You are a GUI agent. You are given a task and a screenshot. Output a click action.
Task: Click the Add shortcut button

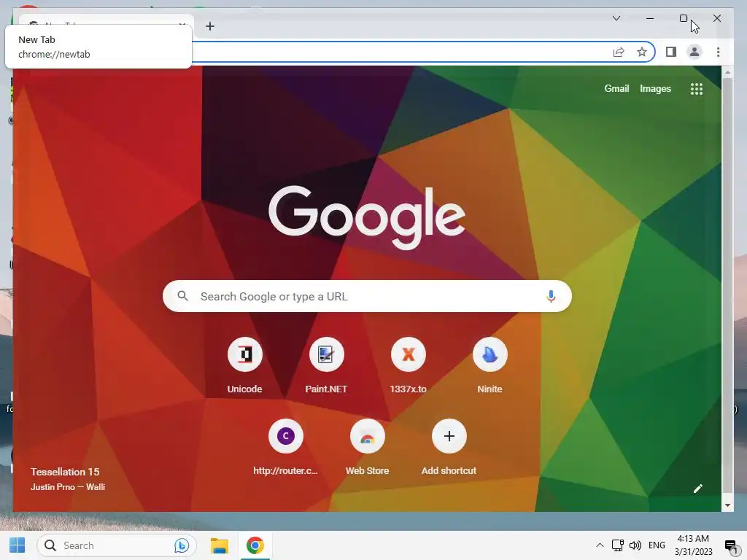[x=449, y=448]
